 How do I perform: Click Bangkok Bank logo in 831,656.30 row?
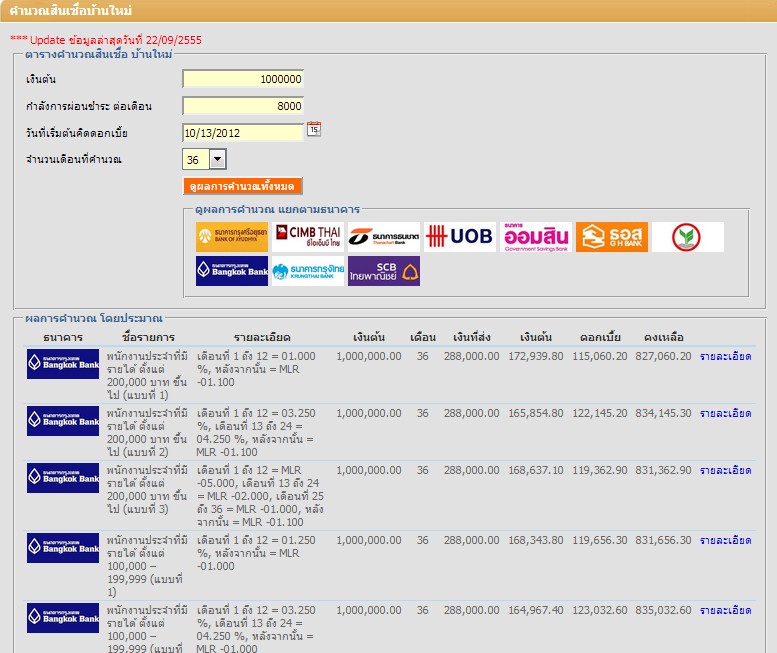coord(63,548)
